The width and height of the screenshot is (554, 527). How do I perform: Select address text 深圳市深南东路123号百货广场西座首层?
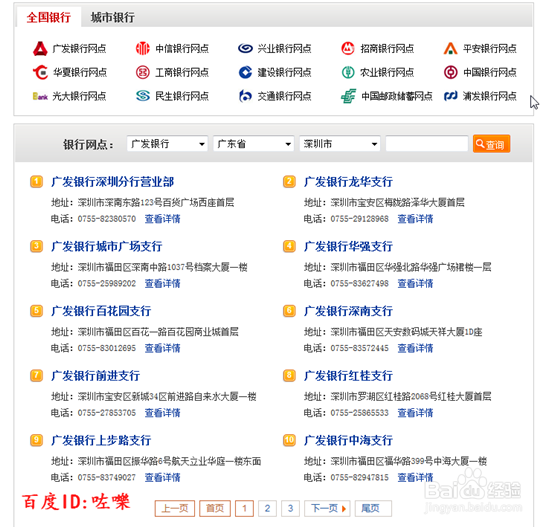(156, 202)
